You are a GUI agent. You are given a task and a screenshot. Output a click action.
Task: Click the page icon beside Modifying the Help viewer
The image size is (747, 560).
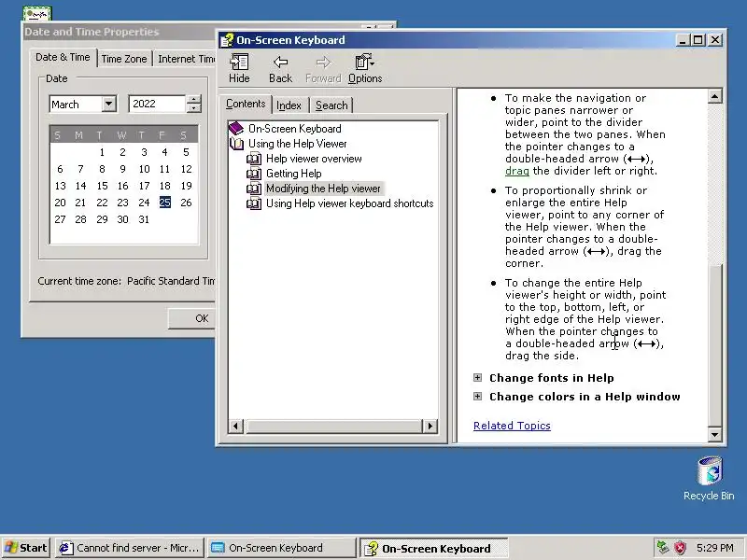click(x=253, y=189)
